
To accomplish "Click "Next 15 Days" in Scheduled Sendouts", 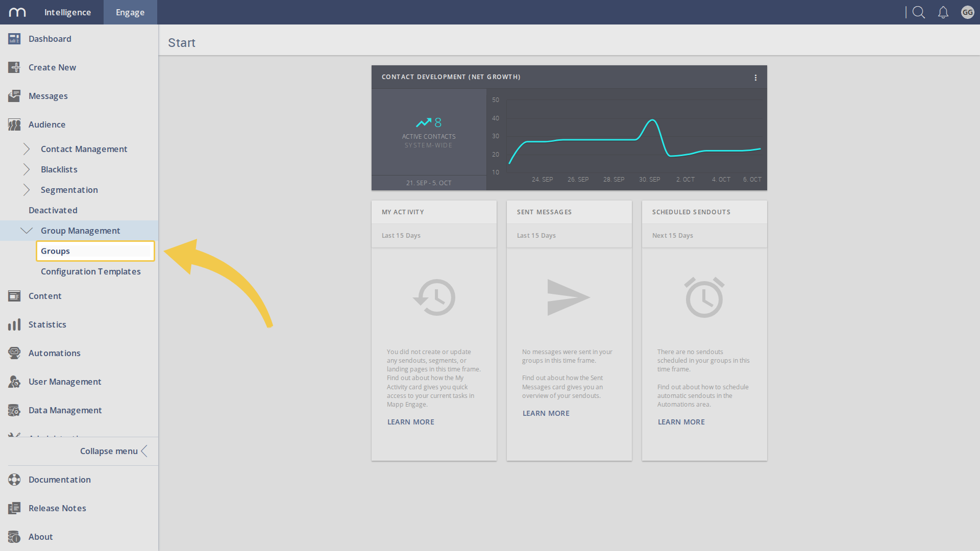I will [x=673, y=236].
